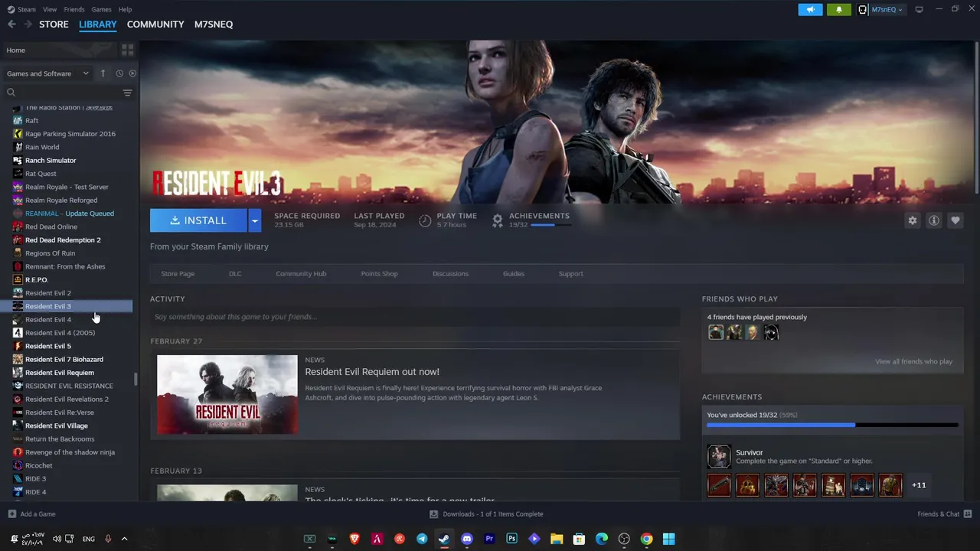The image size is (980, 551).
Task: Click the Play Time clock icon
Action: (x=425, y=220)
